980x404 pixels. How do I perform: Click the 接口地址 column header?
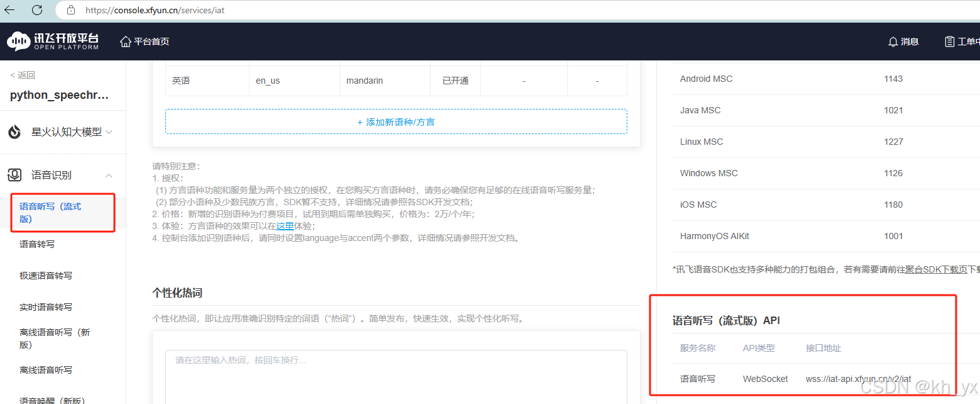pyautogui.click(x=823, y=348)
